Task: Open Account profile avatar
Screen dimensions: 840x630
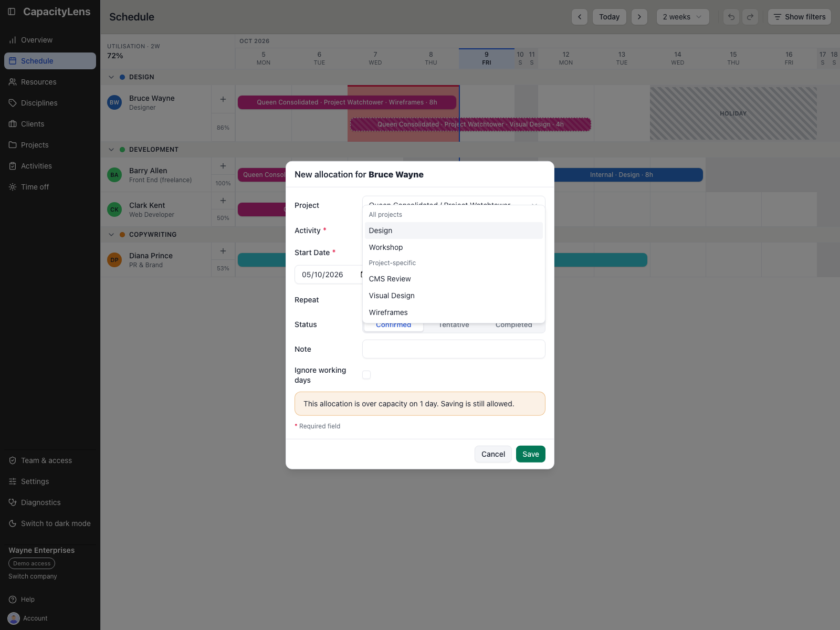Action: 14,618
